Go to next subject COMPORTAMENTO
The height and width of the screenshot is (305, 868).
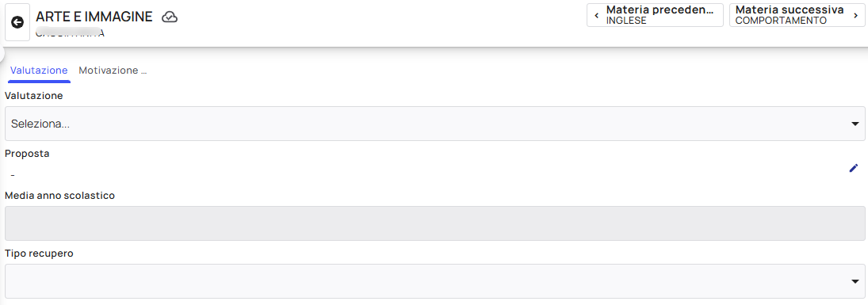(797, 16)
